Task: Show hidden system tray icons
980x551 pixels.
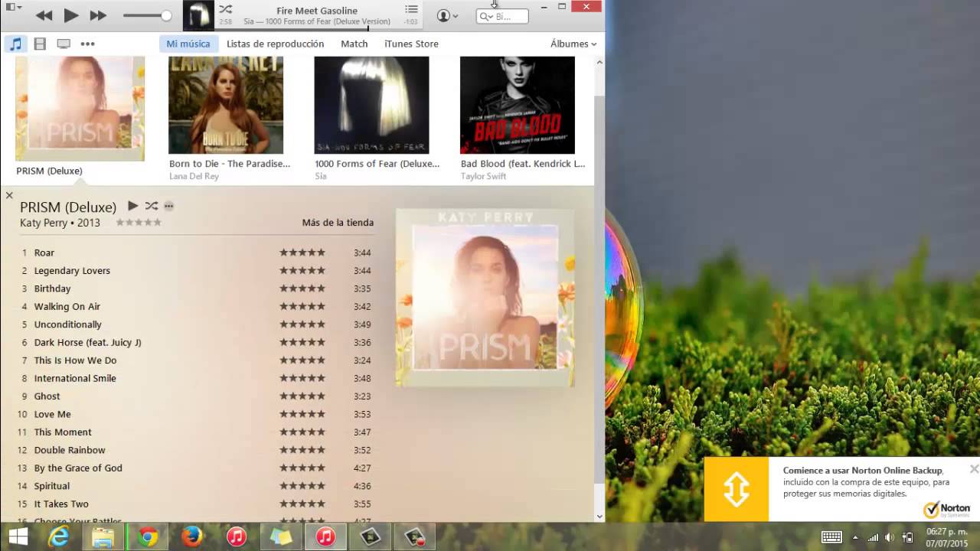Action: tap(855, 537)
